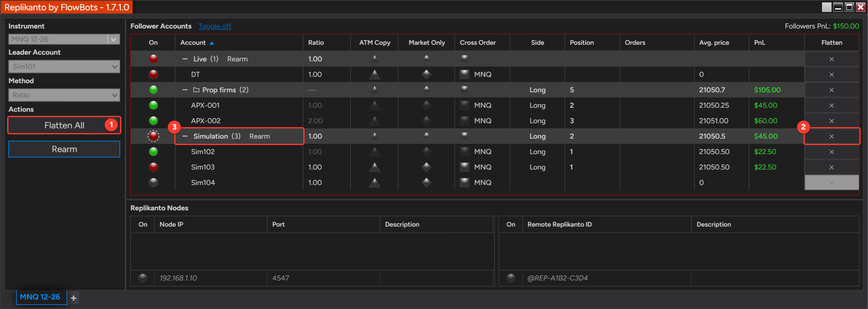This screenshot has height=309, width=868.
Task: Click the Prop firms folder icon
Action: [x=196, y=90]
